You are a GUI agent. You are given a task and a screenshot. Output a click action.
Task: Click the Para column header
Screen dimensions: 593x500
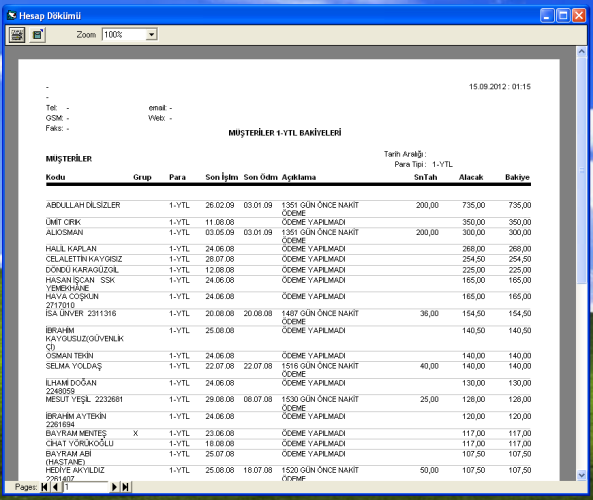[x=177, y=177]
